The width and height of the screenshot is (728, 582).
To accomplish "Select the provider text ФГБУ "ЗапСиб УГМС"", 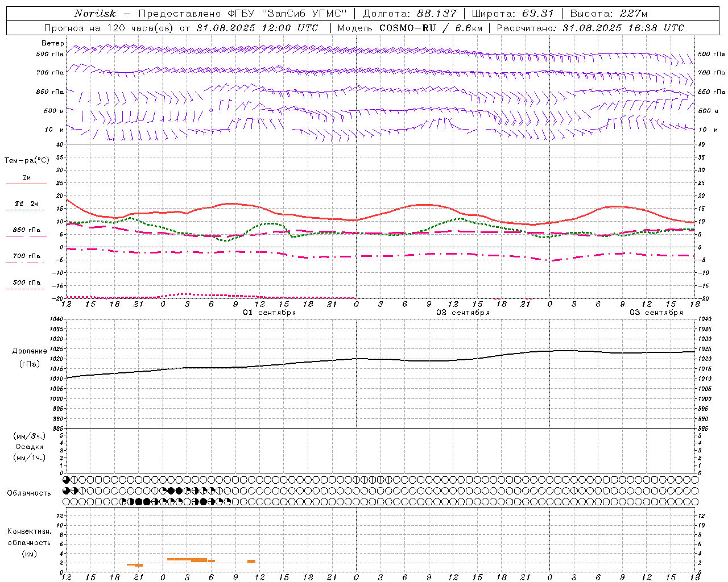I will pos(287,14).
